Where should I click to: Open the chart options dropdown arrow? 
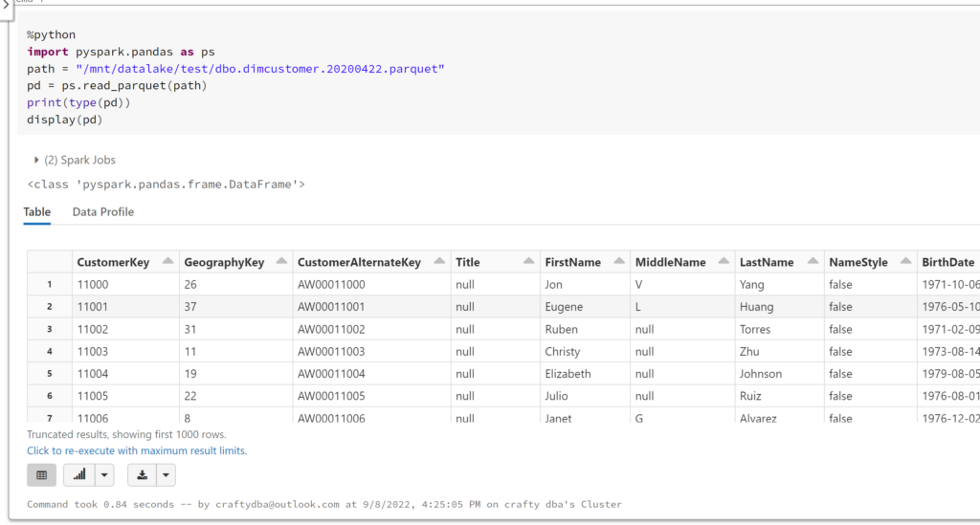click(x=104, y=475)
